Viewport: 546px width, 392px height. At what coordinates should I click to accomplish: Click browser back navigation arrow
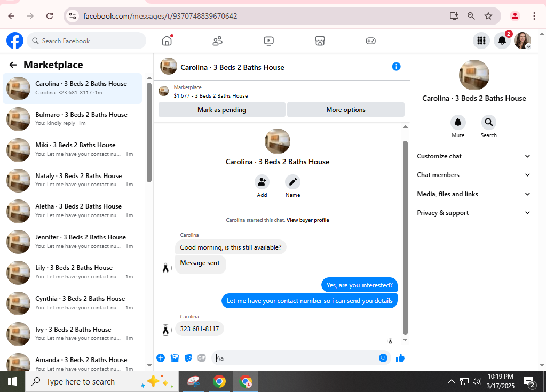tap(11, 16)
